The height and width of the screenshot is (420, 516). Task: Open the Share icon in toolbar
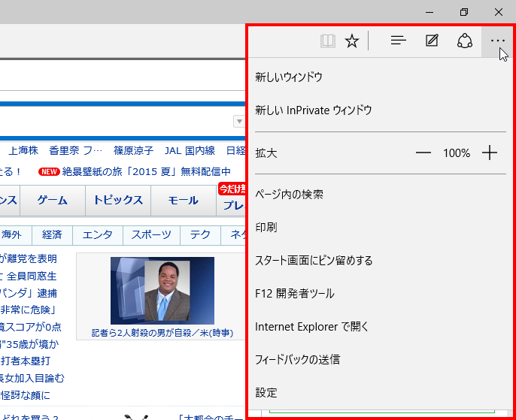coord(465,41)
